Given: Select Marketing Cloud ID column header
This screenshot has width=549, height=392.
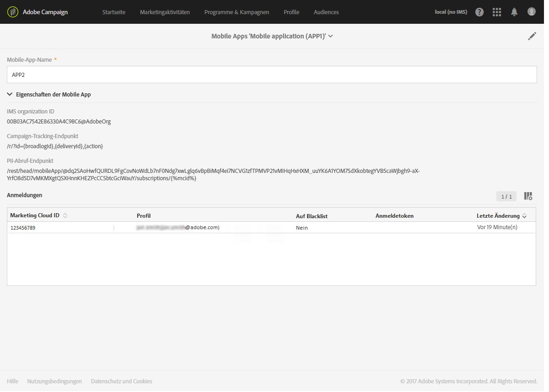Looking at the screenshot, I should (35, 216).
